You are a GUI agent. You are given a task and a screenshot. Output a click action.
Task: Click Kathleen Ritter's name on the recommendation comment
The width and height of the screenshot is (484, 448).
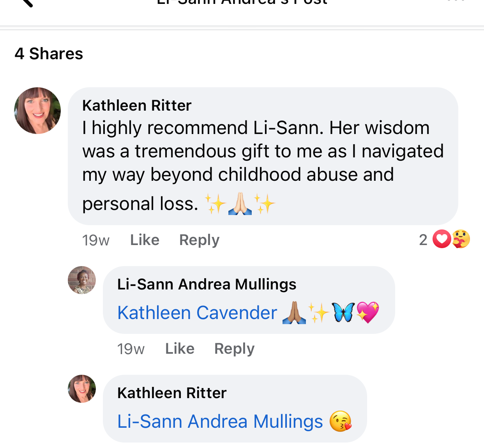click(137, 106)
